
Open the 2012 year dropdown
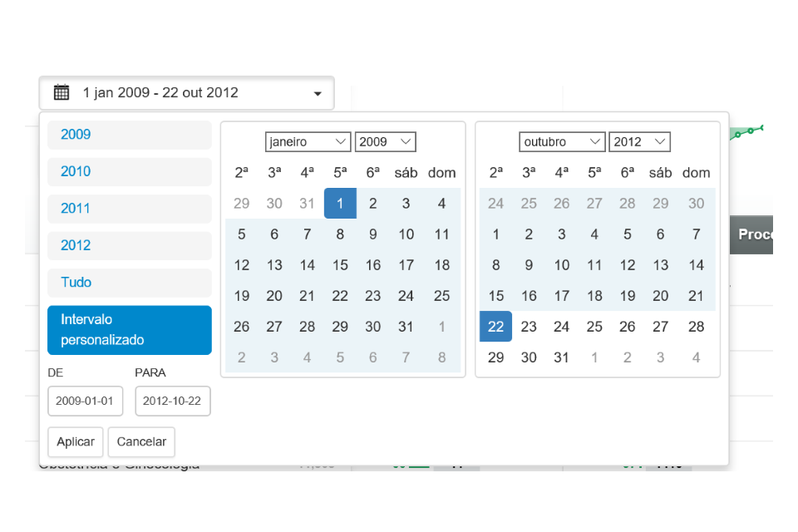640,142
